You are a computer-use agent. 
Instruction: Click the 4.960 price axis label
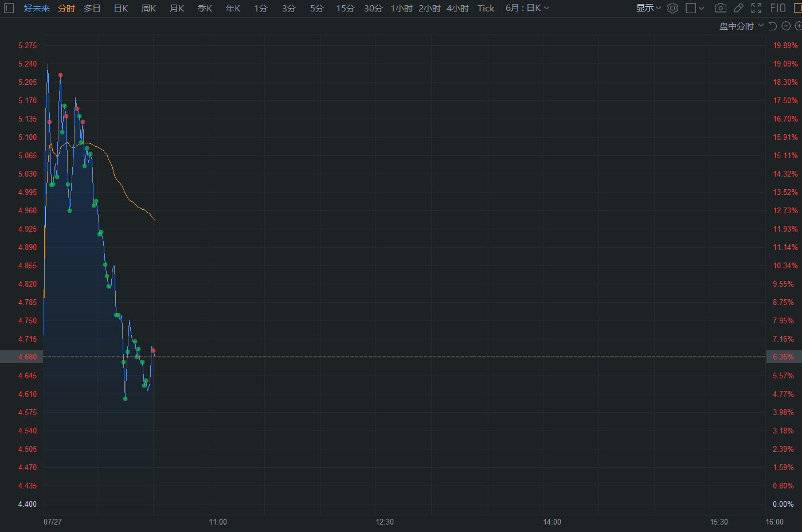[x=28, y=210]
